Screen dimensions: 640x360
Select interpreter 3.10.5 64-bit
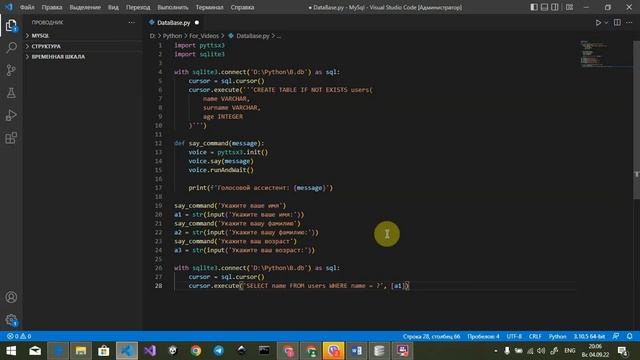(x=589, y=336)
